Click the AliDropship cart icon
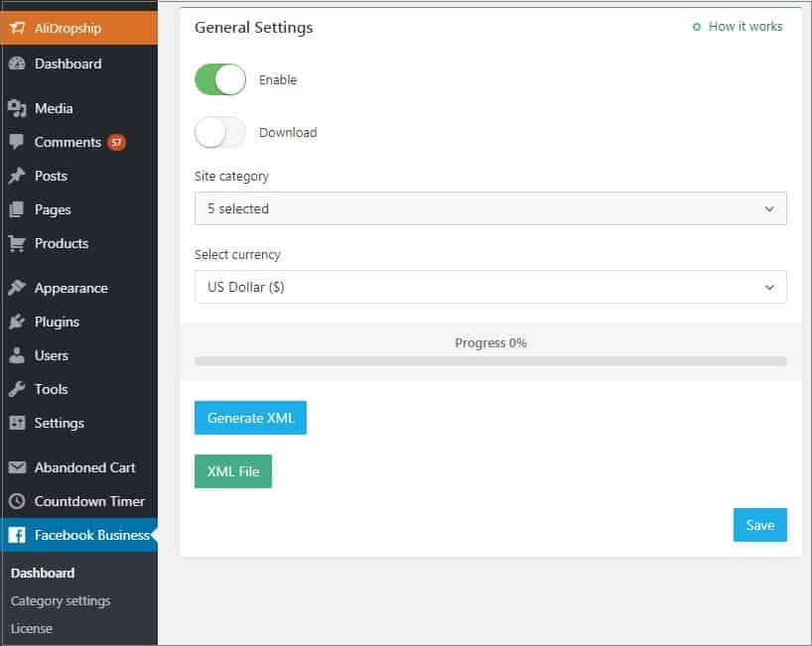Viewport: 812px width, 646px height. (17, 28)
